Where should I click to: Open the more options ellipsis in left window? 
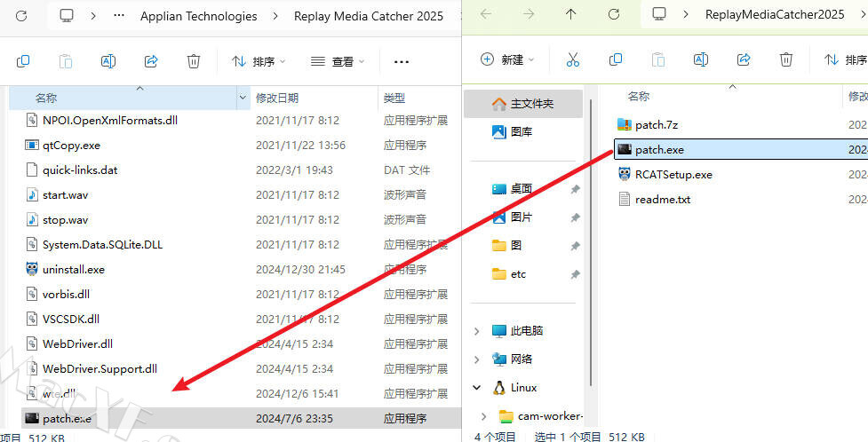click(x=402, y=62)
